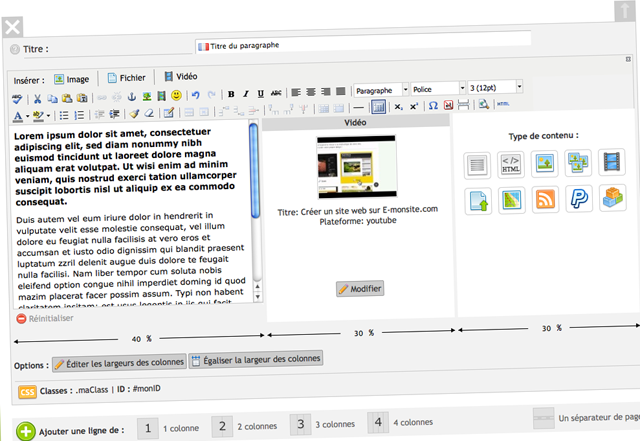Select the PayPal content type icon

[x=579, y=199]
